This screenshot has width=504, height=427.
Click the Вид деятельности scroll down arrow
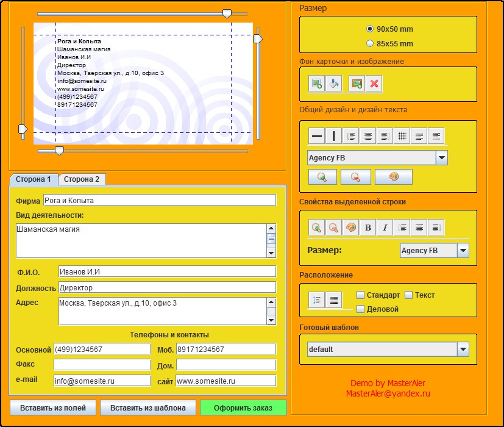pyautogui.click(x=271, y=253)
